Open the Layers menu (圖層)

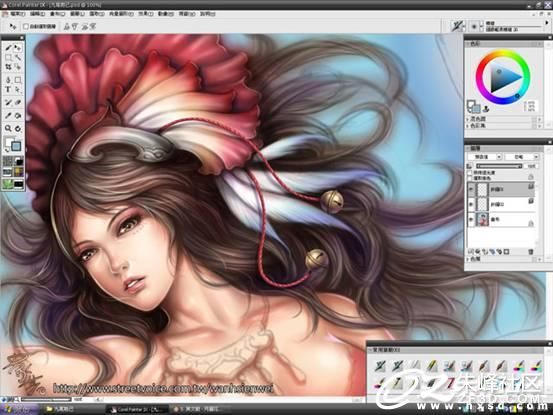(77, 14)
